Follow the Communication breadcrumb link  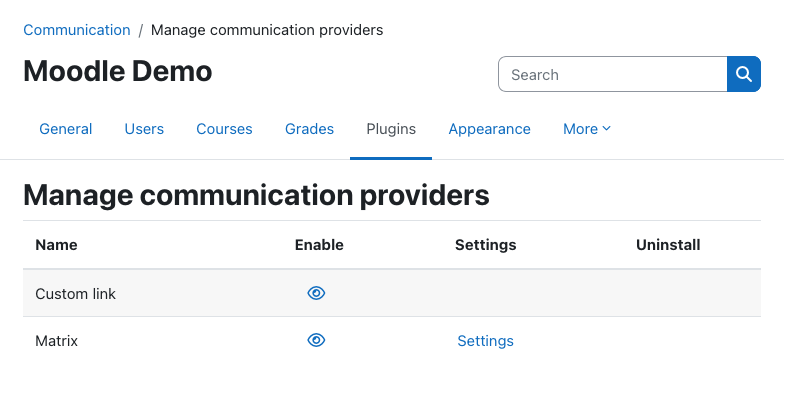coord(77,30)
